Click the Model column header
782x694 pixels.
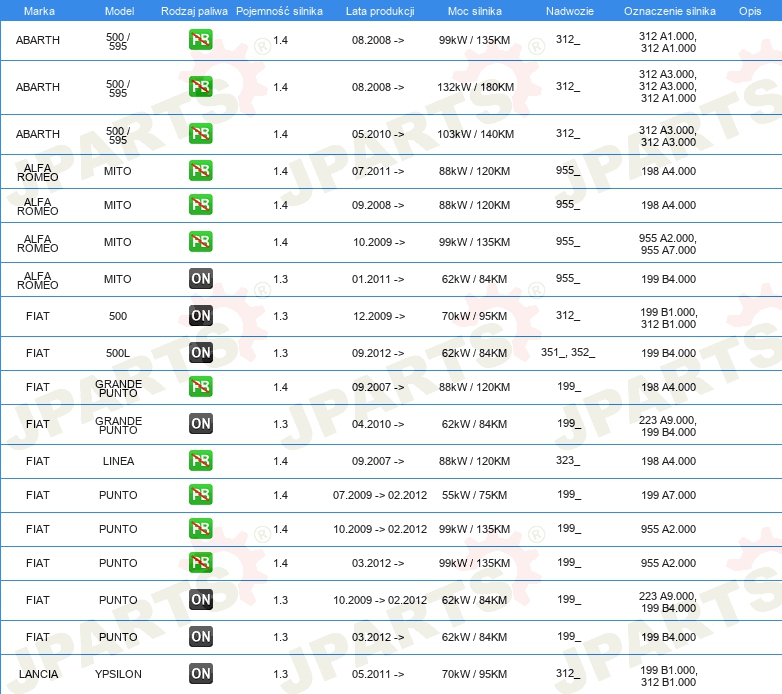[118, 10]
